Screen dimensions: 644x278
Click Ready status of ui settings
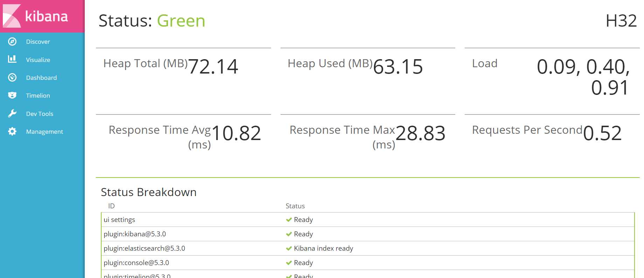tap(303, 220)
